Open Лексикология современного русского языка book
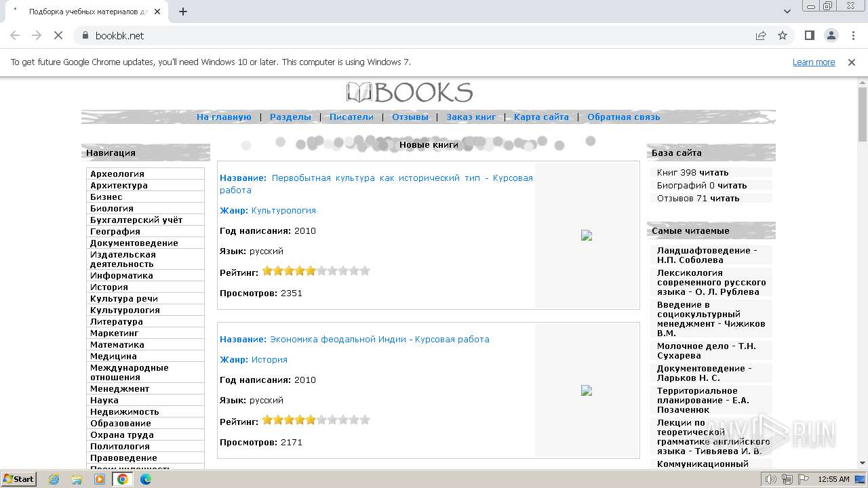Viewport: 868px width, 488px height. 711,282
